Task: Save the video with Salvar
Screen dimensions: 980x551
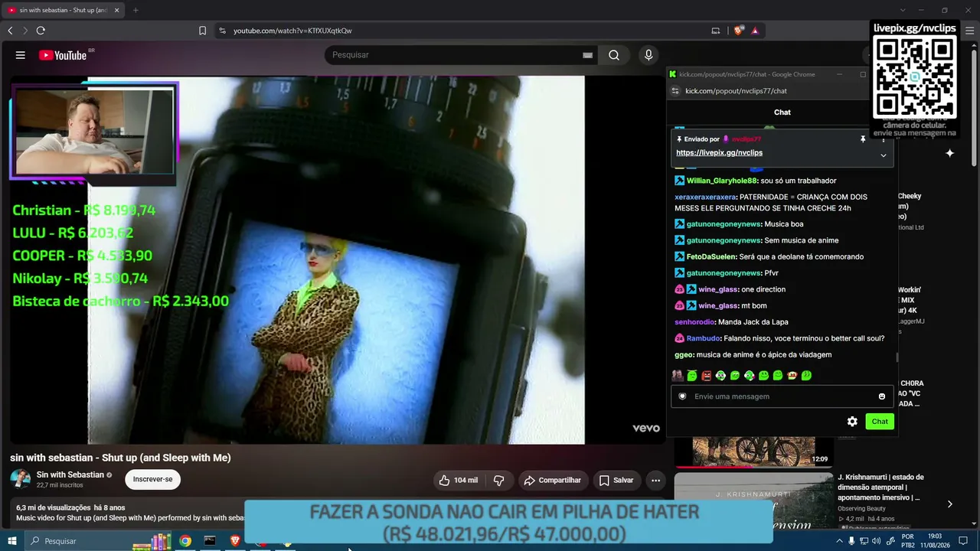Action: (616, 481)
